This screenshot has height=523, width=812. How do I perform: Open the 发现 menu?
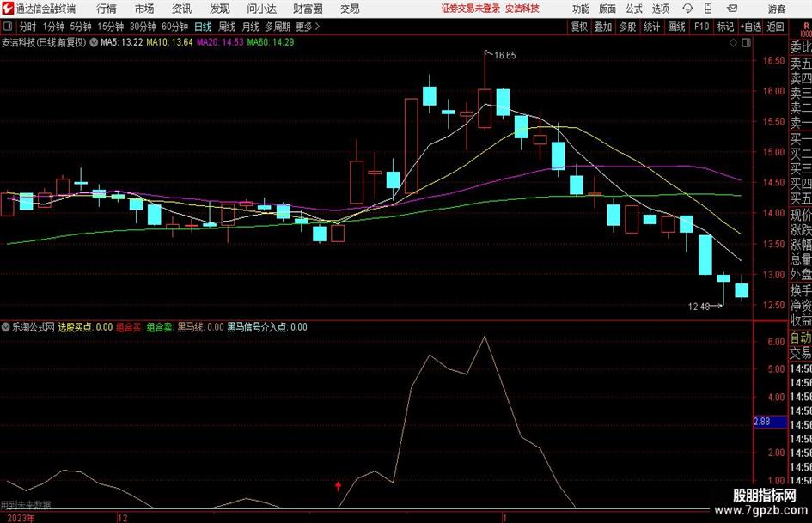pyautogui.click(x=220, y=9)
